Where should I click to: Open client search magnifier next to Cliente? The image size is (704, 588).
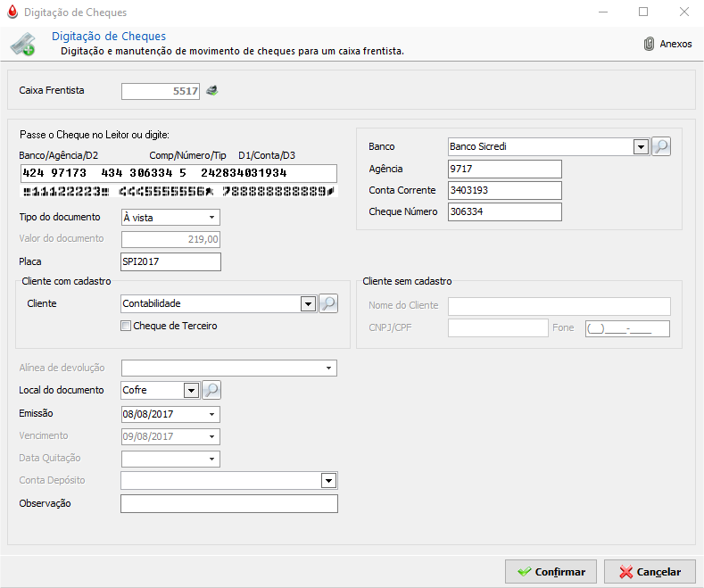click(328, 303)
